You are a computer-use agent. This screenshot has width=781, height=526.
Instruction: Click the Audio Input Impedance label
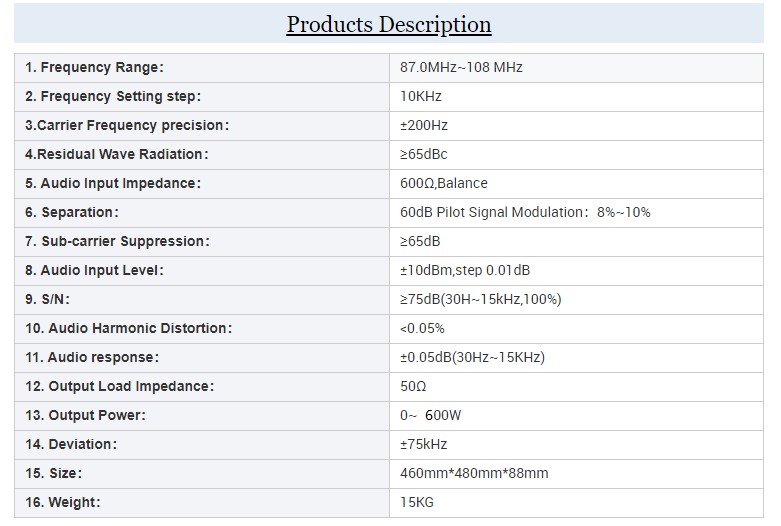point(113,184)
